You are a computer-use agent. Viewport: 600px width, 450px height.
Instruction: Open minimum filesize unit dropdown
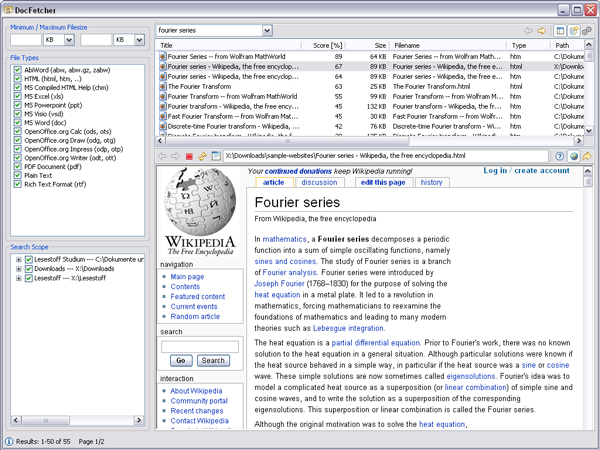coord(69,40)
